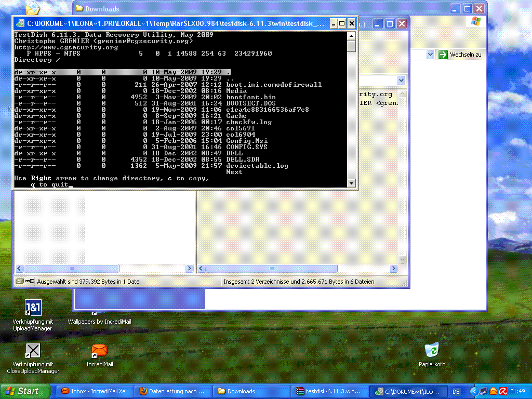The width and height of the screenshot is (532, 399).
Task: Click the left pane horizontal scrollbar thumb
Action: 71,269
